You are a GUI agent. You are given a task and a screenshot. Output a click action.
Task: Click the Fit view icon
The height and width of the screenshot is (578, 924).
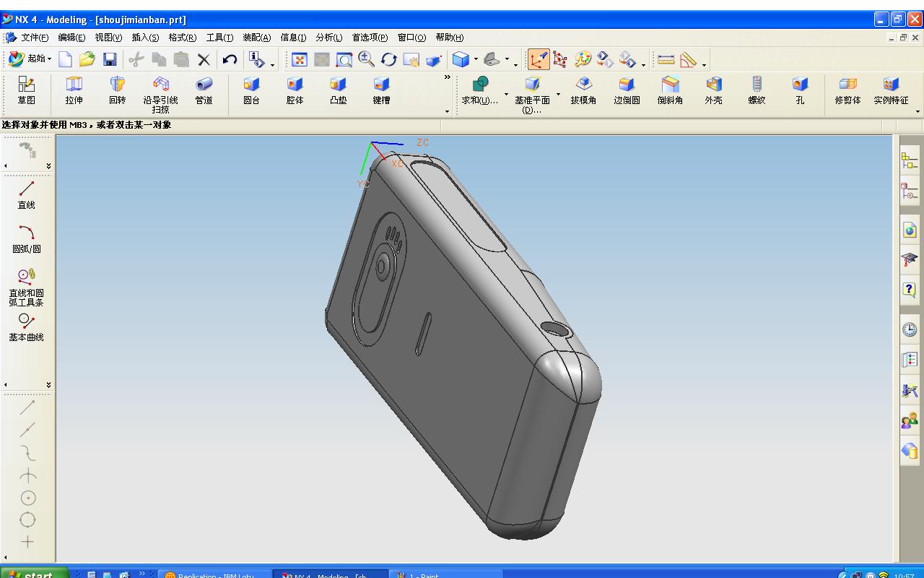pos(300,60)
